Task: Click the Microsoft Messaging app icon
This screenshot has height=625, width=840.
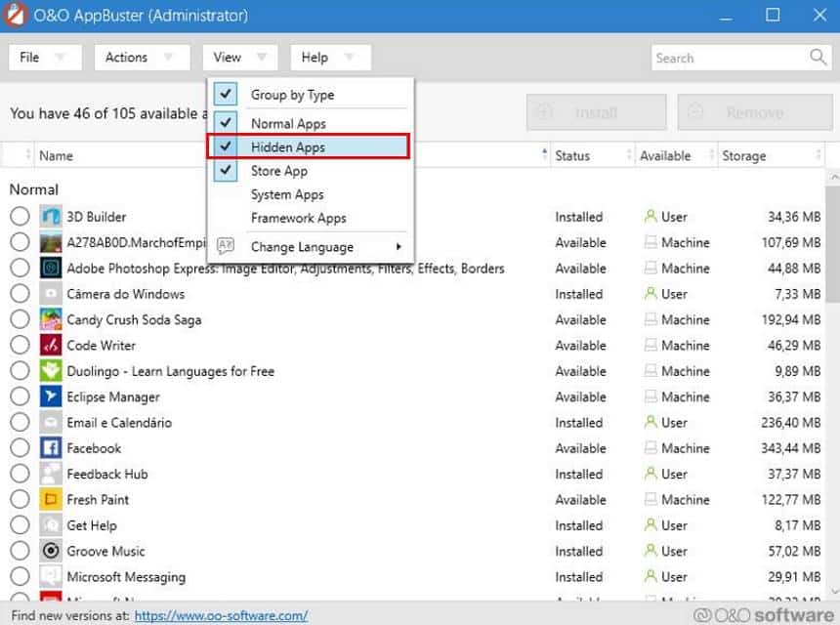Action: pos(51,576)
